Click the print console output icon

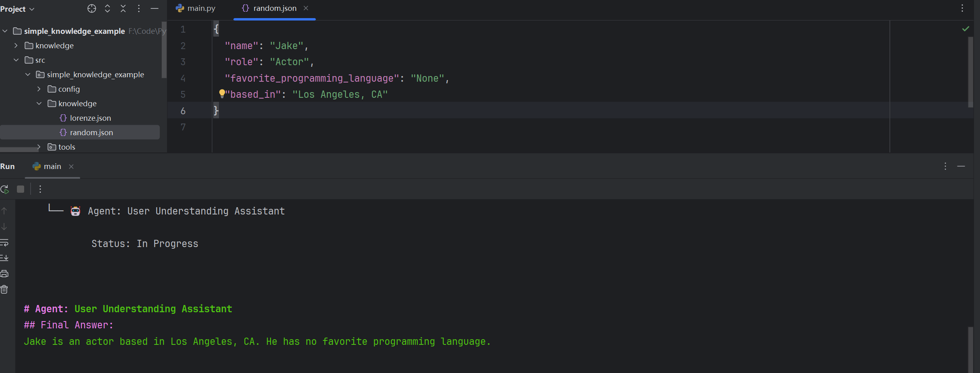4,274
